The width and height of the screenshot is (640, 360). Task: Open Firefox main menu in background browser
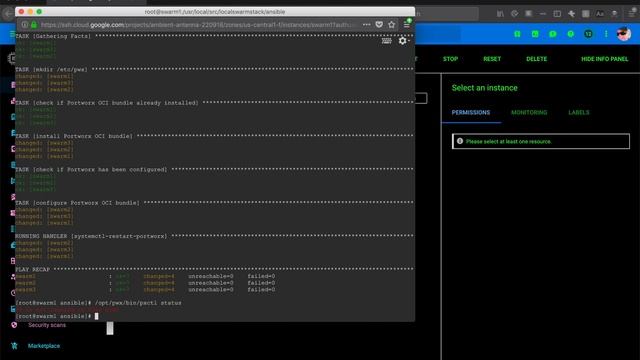(x=632, y=14)
